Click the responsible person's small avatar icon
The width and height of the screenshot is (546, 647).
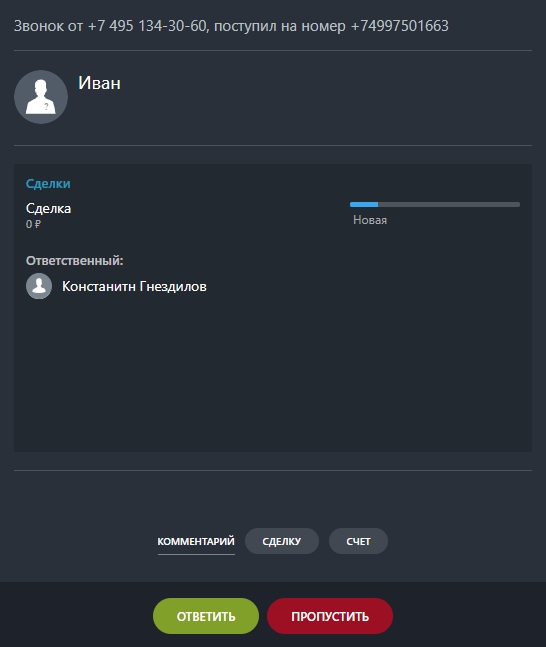click(39, 286)
